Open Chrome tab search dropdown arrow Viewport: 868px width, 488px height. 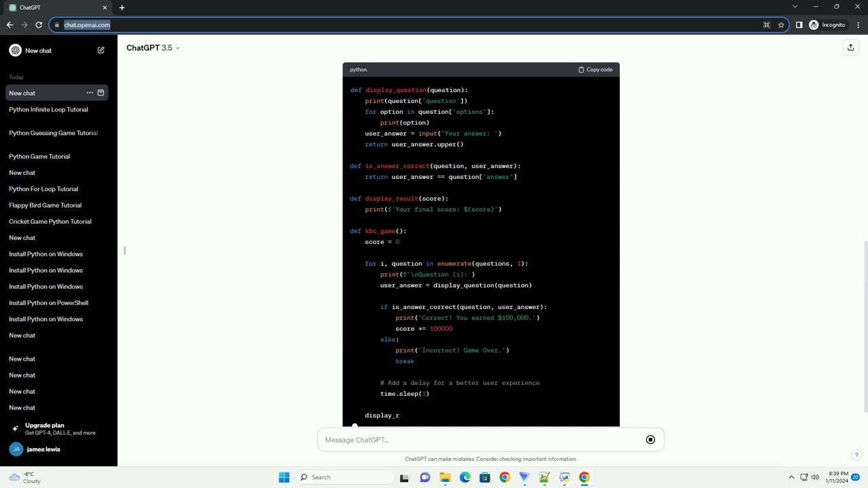coord(795,7)
